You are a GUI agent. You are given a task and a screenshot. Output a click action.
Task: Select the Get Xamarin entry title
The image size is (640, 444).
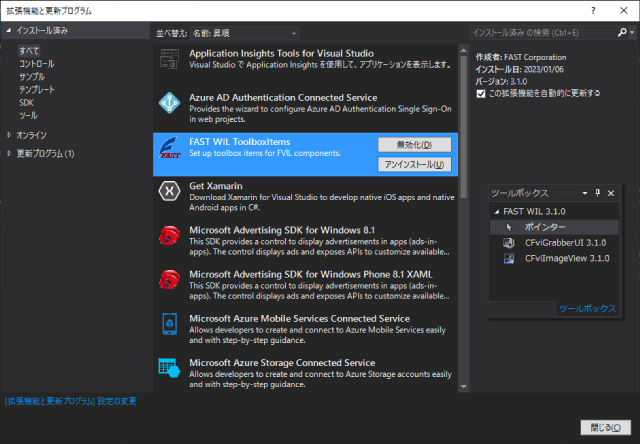216,186
